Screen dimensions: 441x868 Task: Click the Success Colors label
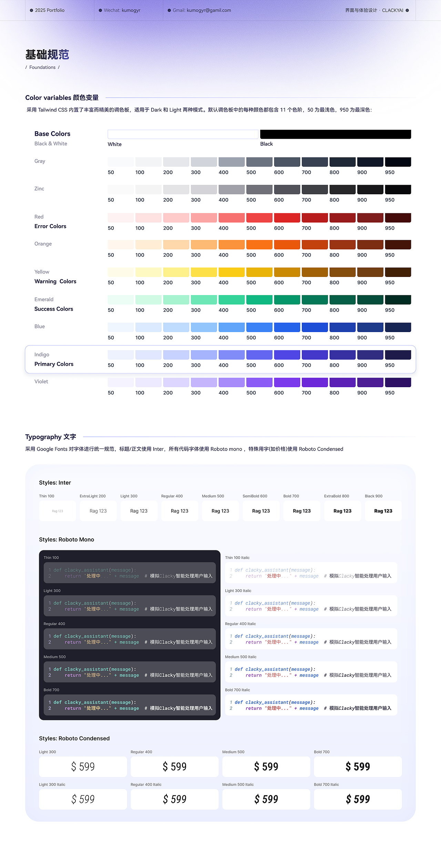[54, 309]
